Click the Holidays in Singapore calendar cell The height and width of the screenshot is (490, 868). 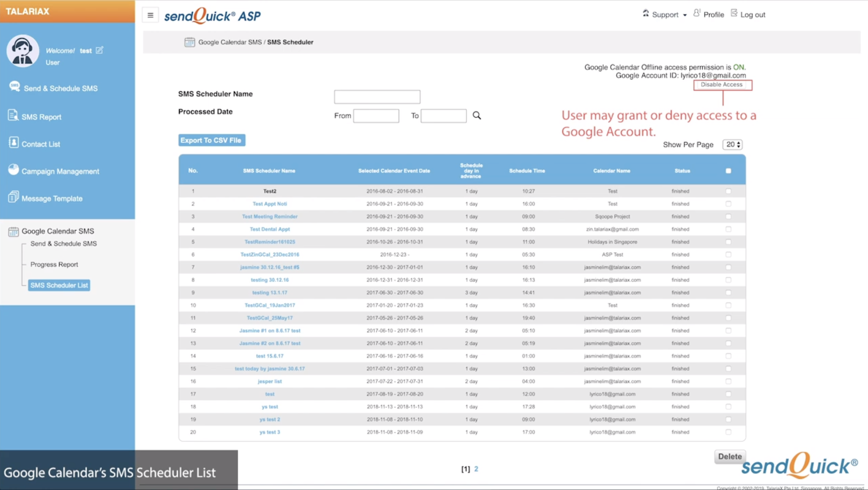(612, 242)
